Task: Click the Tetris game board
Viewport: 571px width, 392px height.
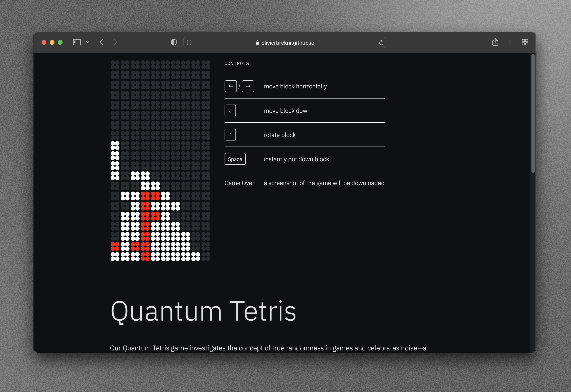Action: (x=160, y=161)
